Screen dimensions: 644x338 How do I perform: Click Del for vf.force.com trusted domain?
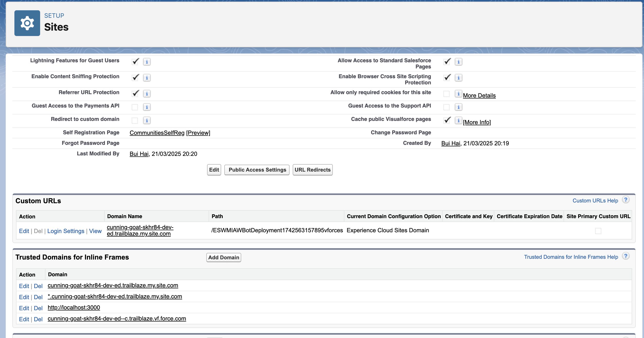click(x=38, y=319)
